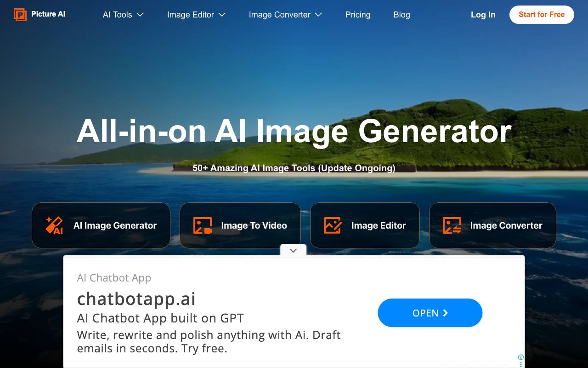Click the Start for Free button
The height and width of the screenshot is (368, 588).
coord(542,15)
